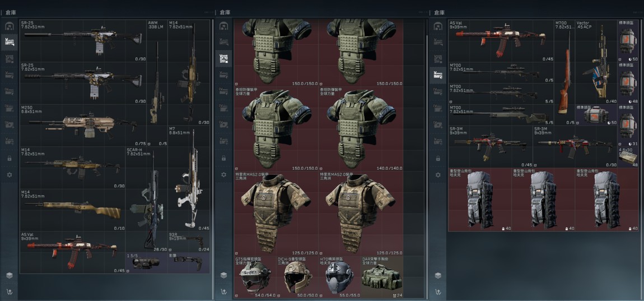Screen dimensions: 644x301
Task: Click lock icon in right panel sidebar
Action: click(x=438, y=158)
